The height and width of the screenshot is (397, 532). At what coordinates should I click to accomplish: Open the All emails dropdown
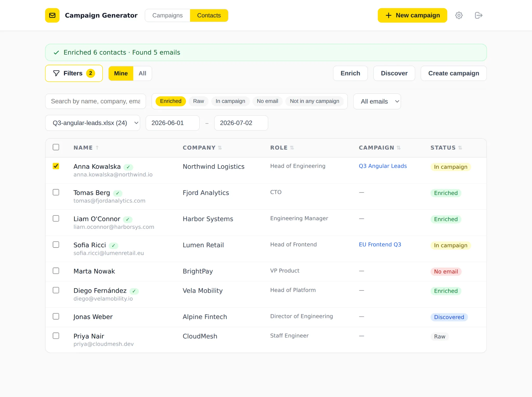377,101
